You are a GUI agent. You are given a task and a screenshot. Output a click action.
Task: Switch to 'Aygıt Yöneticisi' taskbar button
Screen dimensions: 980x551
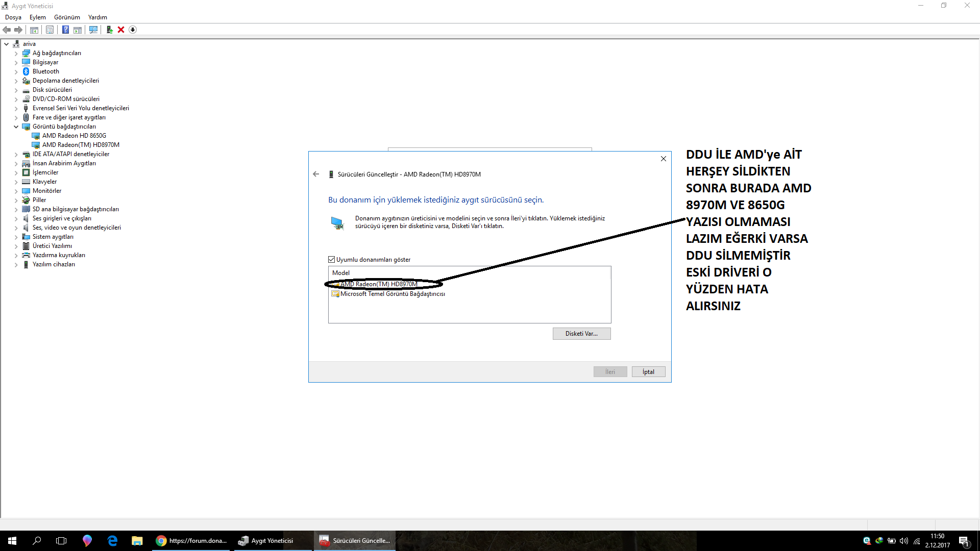point(273,541)
